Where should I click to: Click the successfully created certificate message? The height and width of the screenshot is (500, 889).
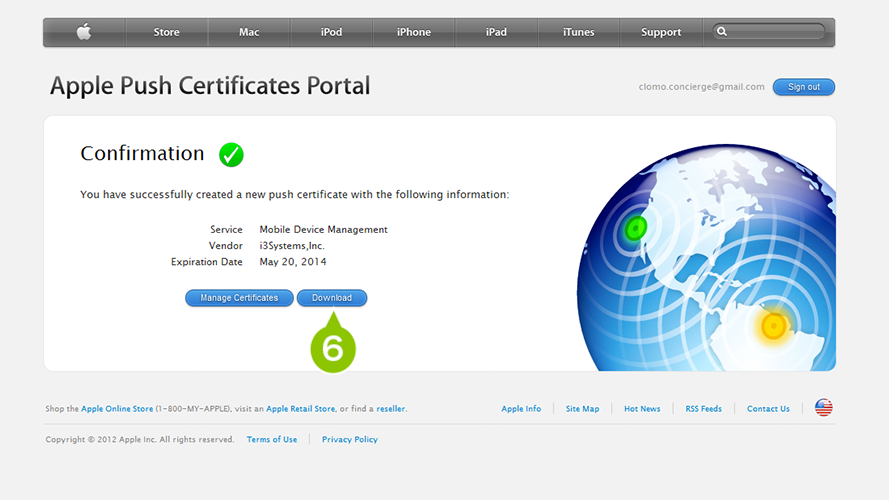pyautogui.click(x=294, y=194)
